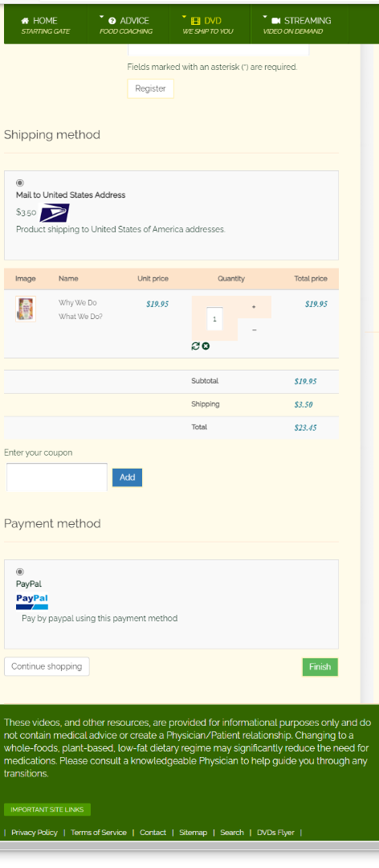Viewport: 379px width, 868px height.
Task: Select the PayPal payment radio button
Action: pos(20,572)
